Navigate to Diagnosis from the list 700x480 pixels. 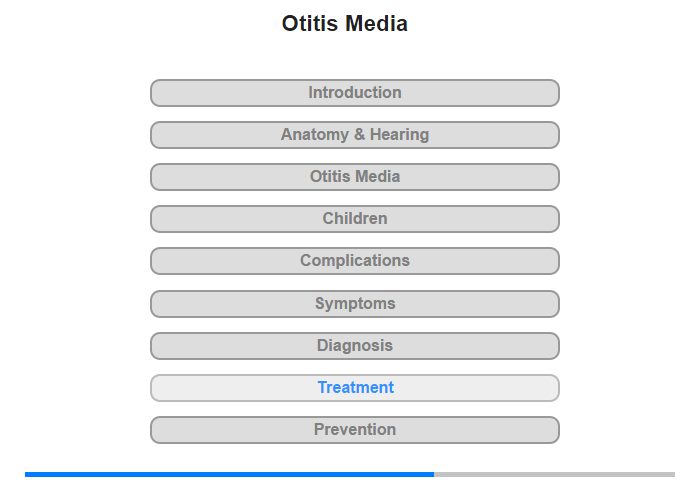tap(354, 346)
